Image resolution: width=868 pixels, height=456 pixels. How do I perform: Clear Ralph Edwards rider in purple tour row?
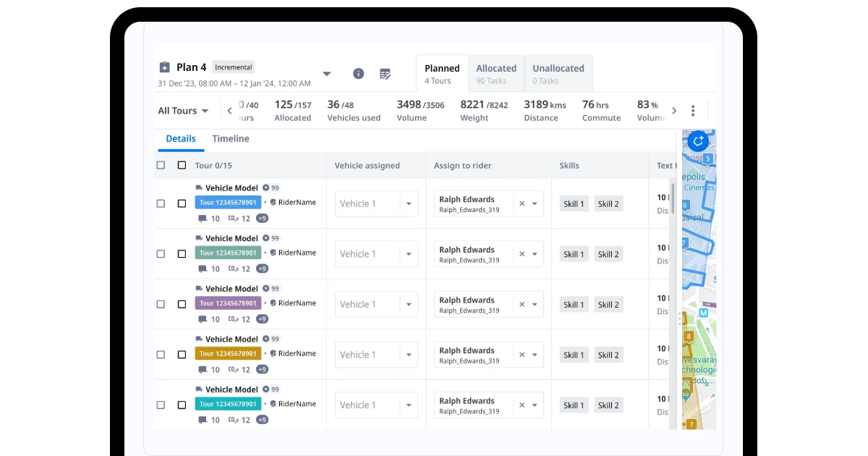(522, 305)
